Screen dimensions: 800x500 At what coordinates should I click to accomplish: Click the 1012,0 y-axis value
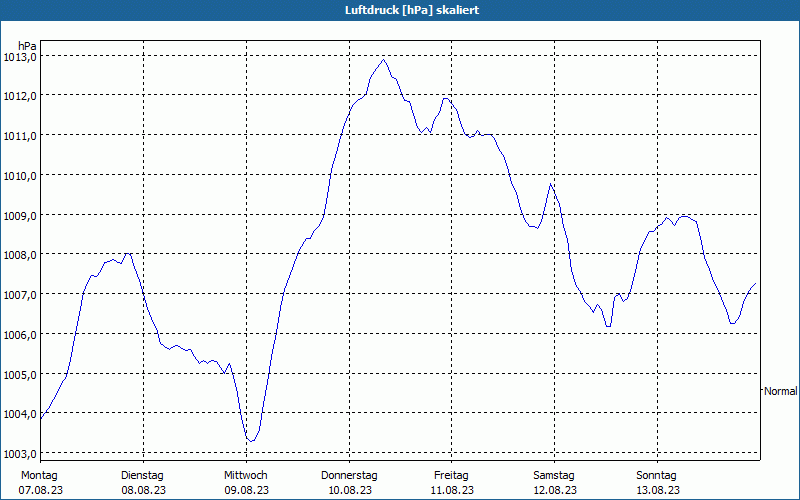tap(20, 96)
